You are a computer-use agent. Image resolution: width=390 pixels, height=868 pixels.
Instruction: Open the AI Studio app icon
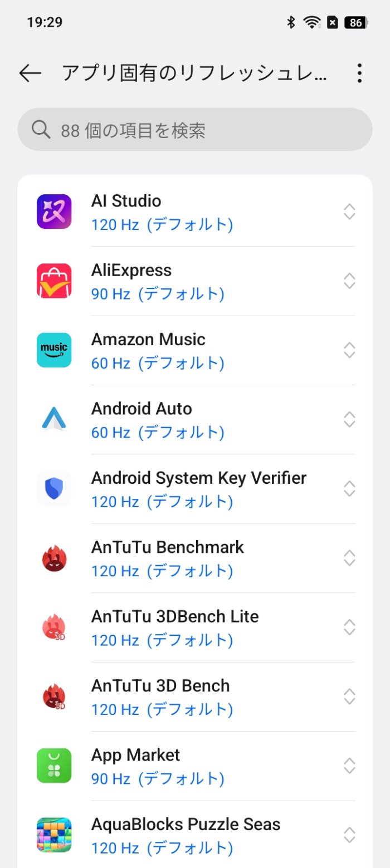(53, 212)
